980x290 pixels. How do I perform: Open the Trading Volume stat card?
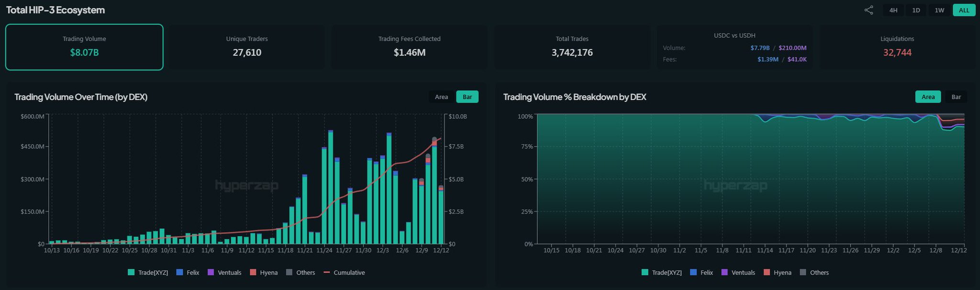(84, 47)
